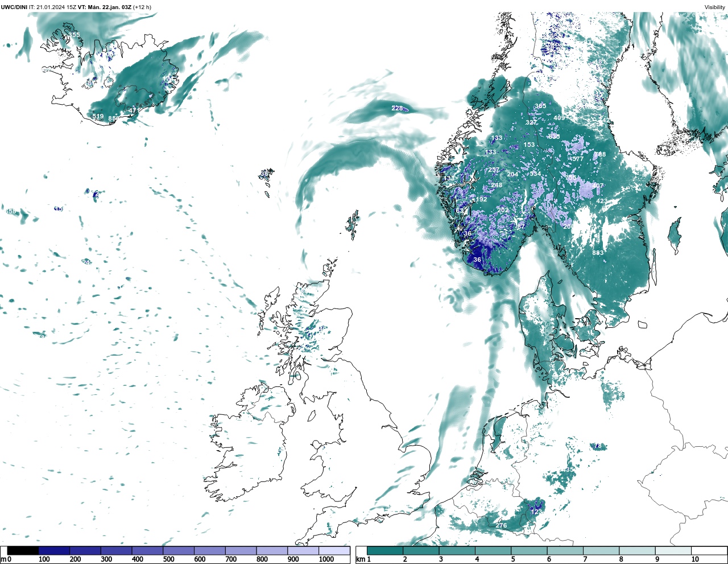Select the 3–4 km legend swatch
Screen dimensions: 728x564
tap(457, 551)
